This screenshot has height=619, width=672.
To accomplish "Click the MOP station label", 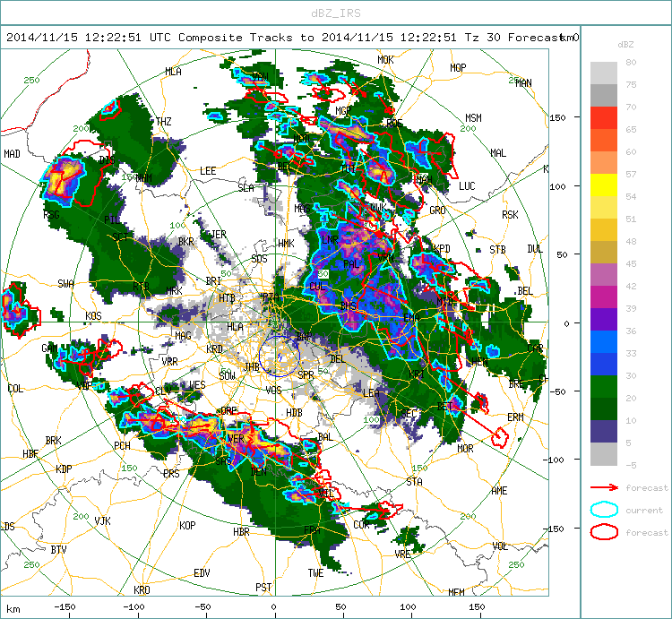I will click(x=458, y=68).
